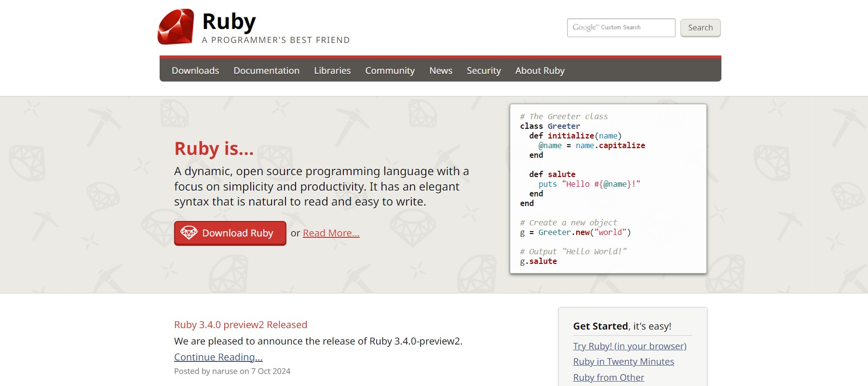Screen dimensions: 868x386
Task: Click the red Ruby gem logo
Action: coord(176,27)
